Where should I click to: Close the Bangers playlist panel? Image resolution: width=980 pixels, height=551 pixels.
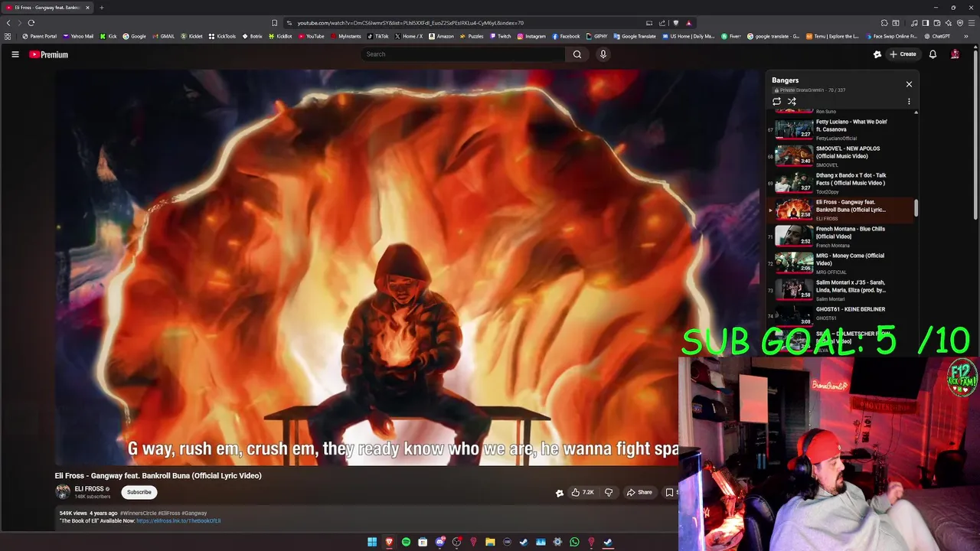[909, 84]
